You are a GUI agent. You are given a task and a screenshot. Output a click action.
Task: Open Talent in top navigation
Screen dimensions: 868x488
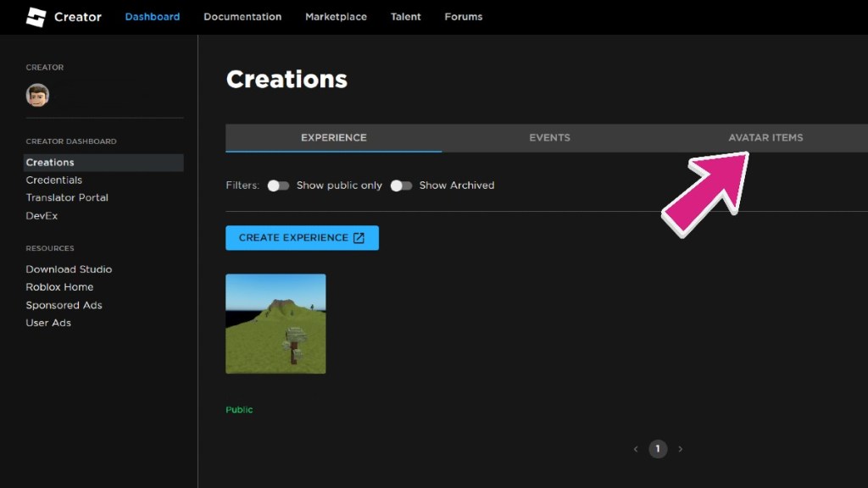[x=405, y=17]
